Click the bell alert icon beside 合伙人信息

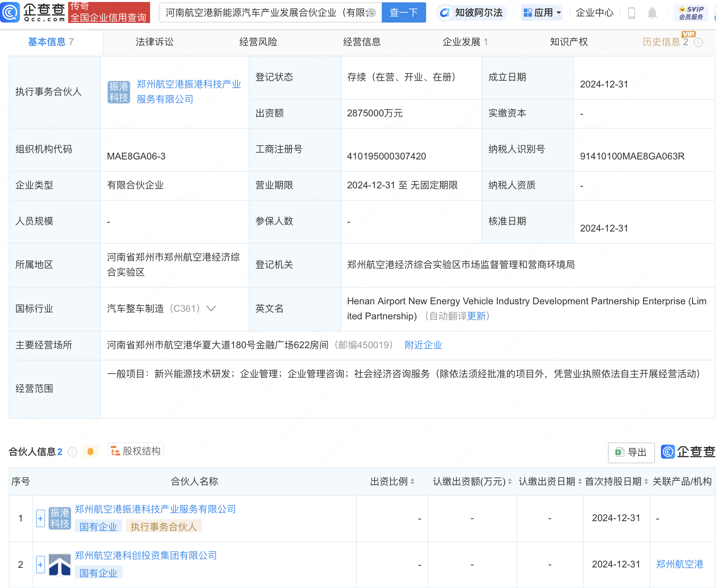point(90,451)
